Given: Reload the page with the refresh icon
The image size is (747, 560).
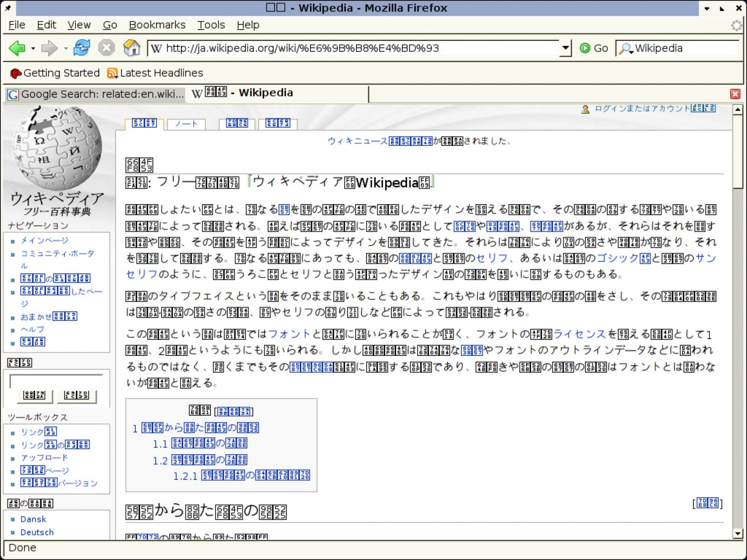Looking at the screenshot, I should click(x=82, y=48).
